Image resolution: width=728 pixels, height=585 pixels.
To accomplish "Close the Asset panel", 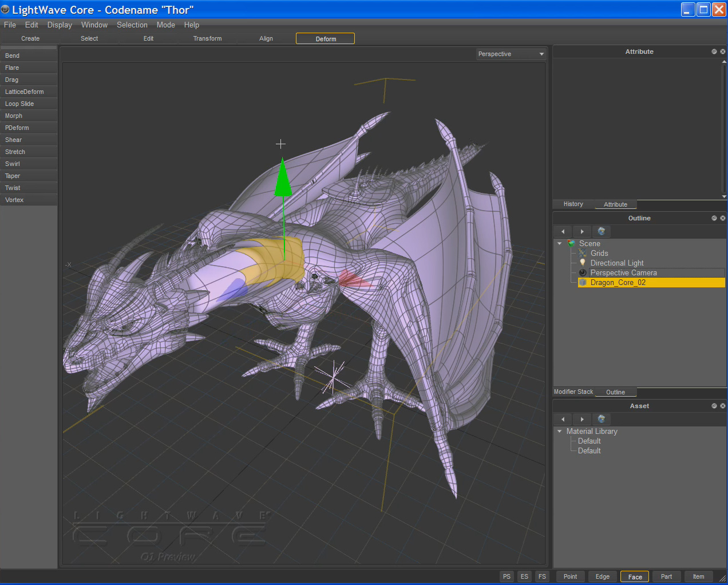I will (x=722, y=406).
